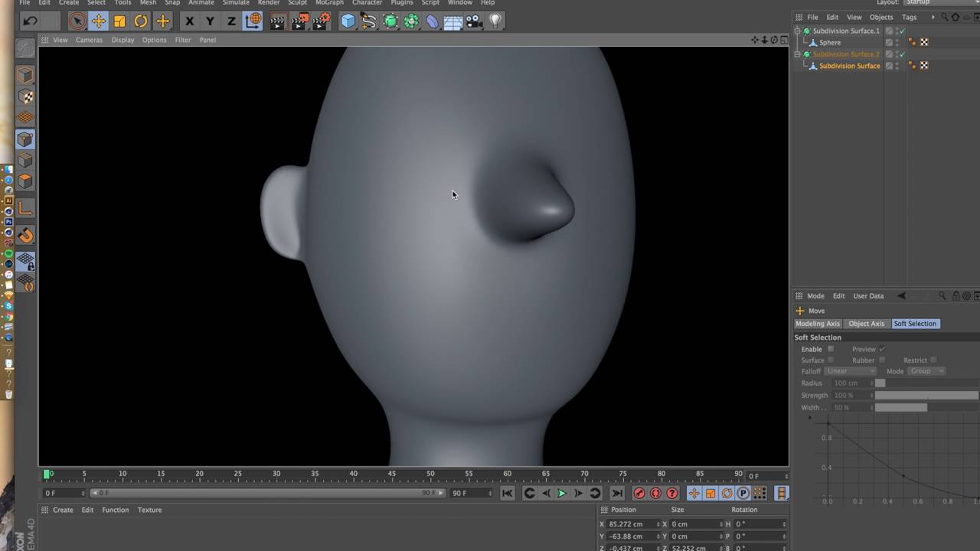980x551 pixels.
Task: Select Points mode in left palette
Action: 25,139
